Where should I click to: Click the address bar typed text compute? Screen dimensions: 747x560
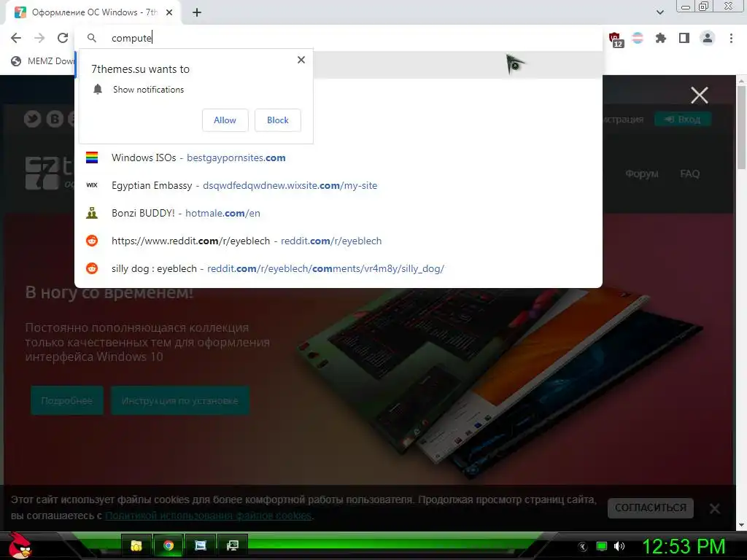tap(131, 38)
